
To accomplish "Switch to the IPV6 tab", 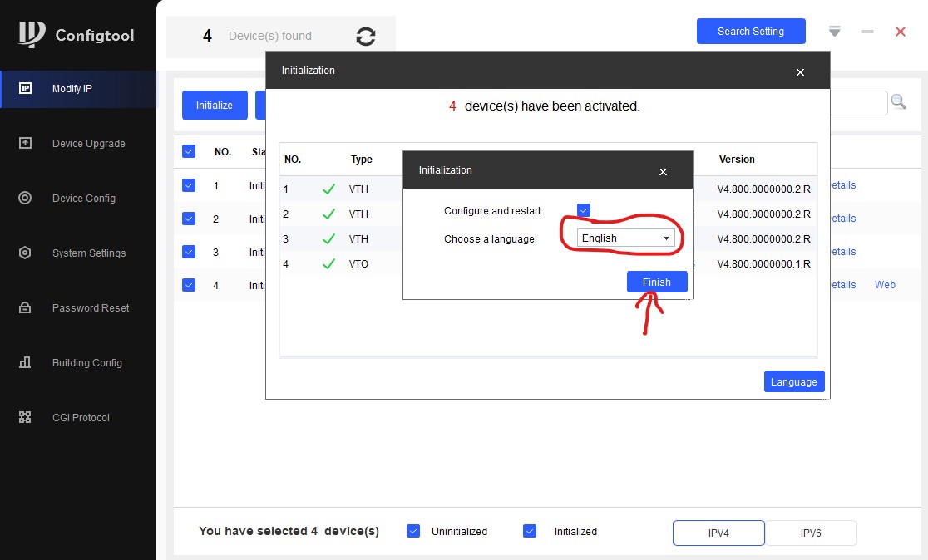I will tap(810, 533).
